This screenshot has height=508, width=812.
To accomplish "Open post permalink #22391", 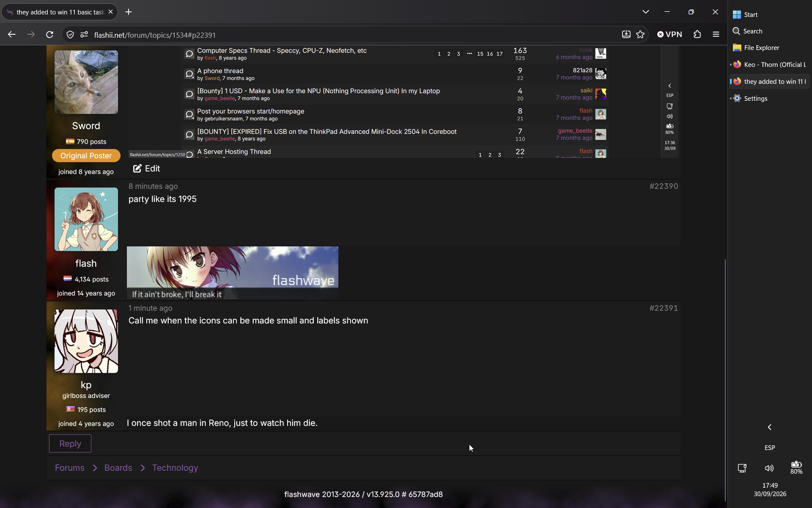I will point(664,308).
